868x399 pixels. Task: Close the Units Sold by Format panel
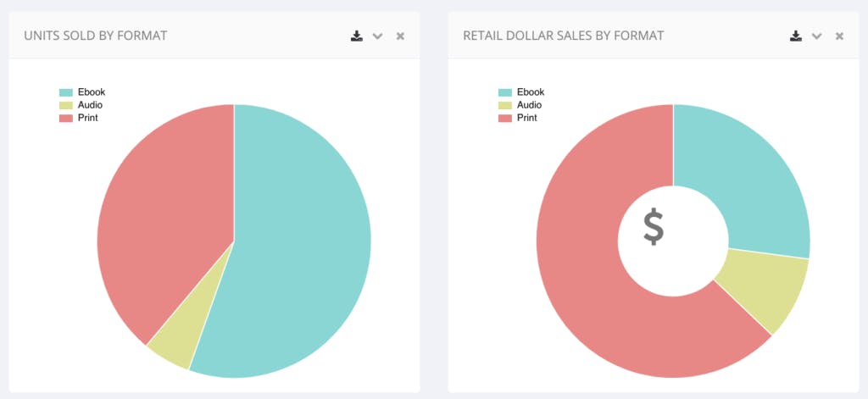pyautogui.click(x=400, y=36)
